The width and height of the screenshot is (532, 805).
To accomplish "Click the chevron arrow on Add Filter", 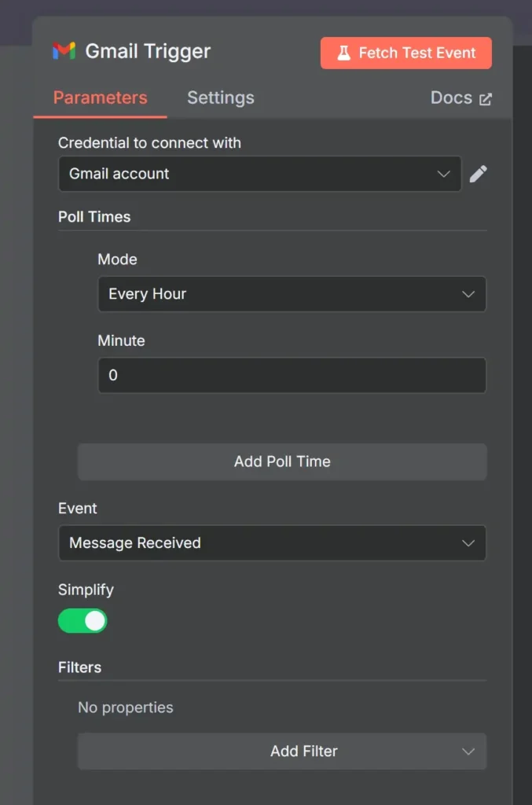I will (468, 752).
